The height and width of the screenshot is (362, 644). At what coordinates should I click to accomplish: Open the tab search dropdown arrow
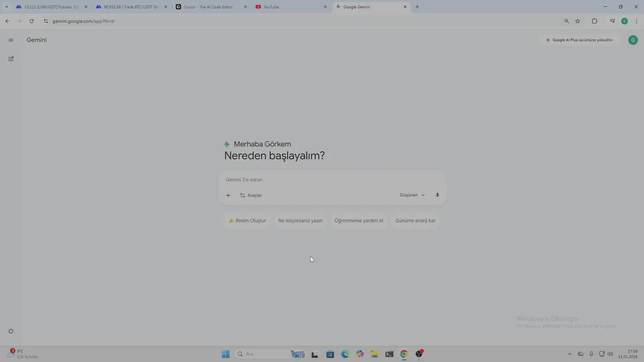click(x=6, y=7)
